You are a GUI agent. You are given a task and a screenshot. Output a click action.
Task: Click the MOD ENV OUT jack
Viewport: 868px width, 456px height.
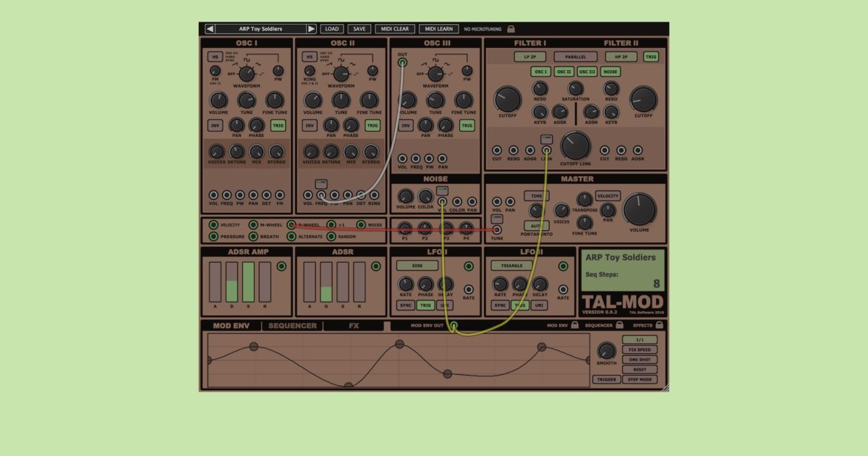(x=454, y=326)
